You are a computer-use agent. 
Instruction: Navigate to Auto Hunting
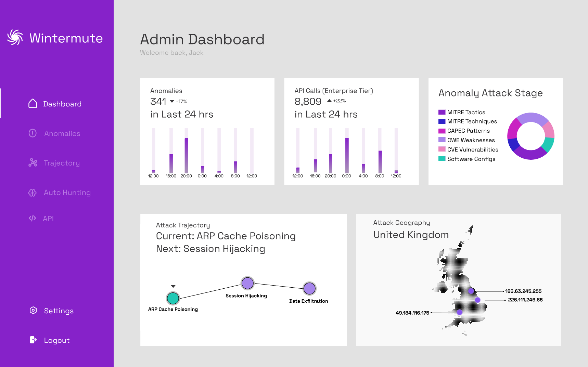pyautogui.click(x=67, y=193)
